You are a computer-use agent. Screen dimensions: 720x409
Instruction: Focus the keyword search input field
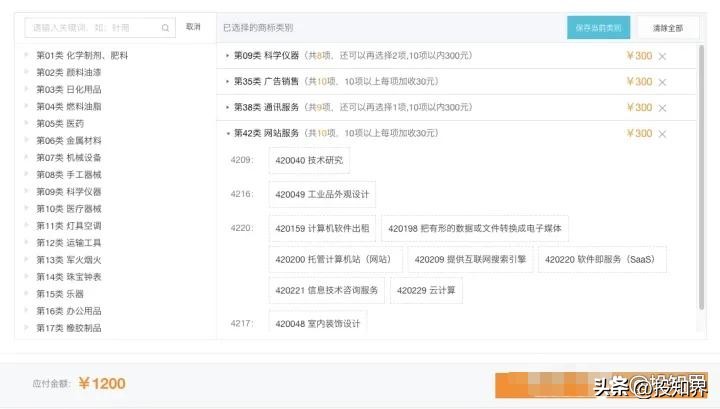point(100,28)
